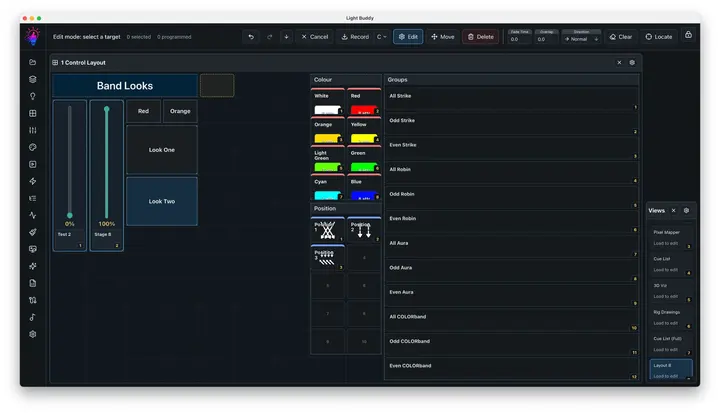Image resolution: width=720 pixels, height=413 pixels.
Task: Click the Red button in Band Looks
Action: click(x=143, y=111)
